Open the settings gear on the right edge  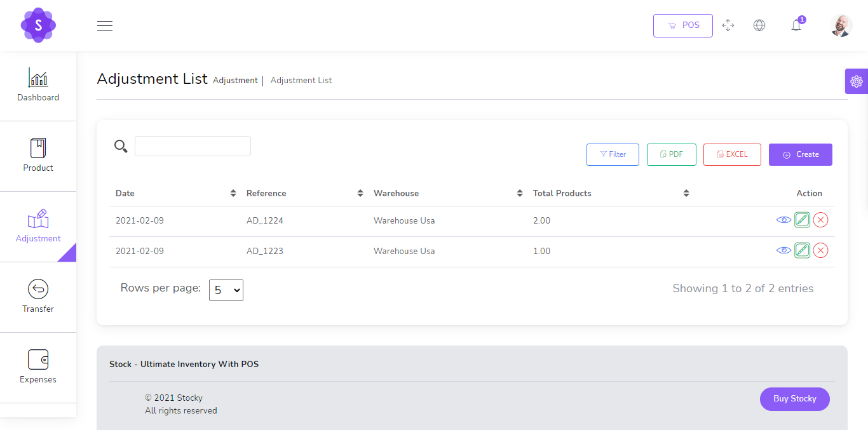[856, 81]
